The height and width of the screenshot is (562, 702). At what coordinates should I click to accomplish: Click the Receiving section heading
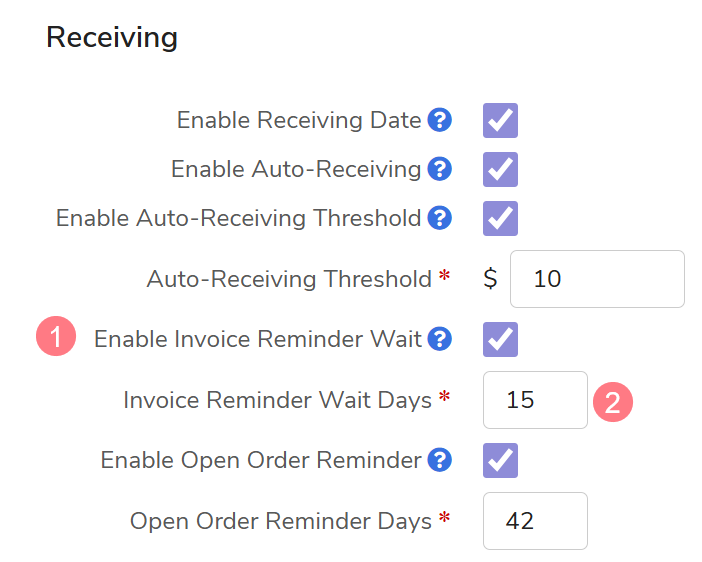tap(112, 38)
